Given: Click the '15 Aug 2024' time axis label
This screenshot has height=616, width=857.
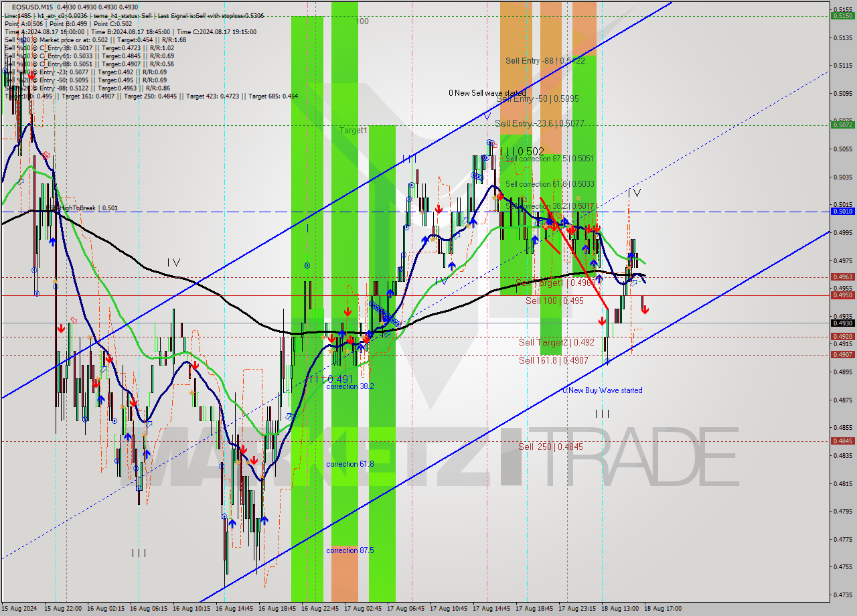Looking at the screenshot, I should (18, 609).
